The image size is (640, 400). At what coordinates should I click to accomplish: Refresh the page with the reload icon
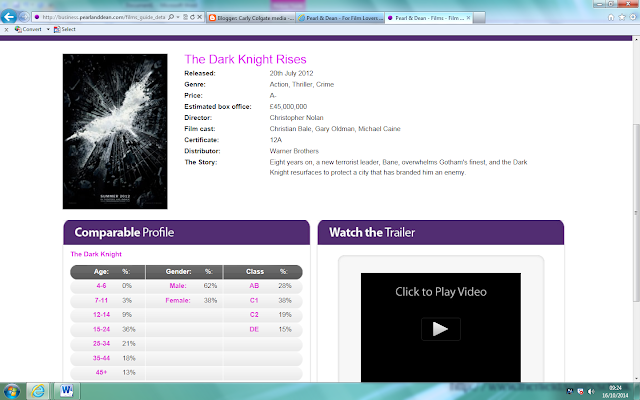(192, 17)
